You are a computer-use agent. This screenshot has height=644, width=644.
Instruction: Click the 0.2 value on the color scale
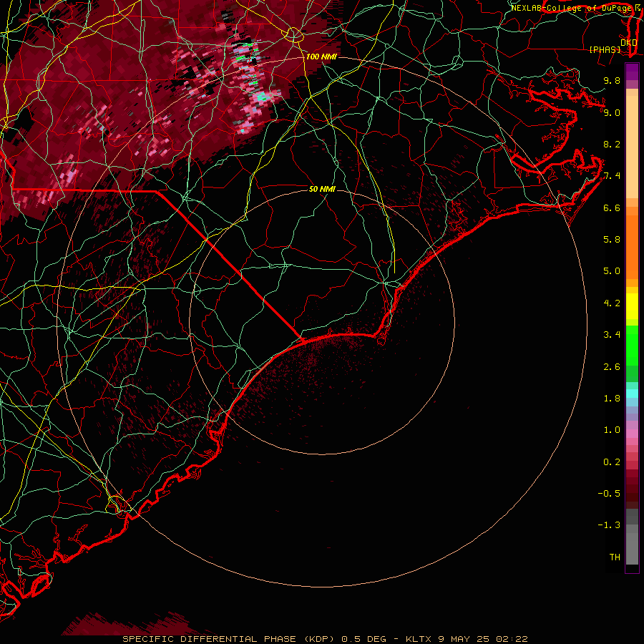(x=612, y=462)
